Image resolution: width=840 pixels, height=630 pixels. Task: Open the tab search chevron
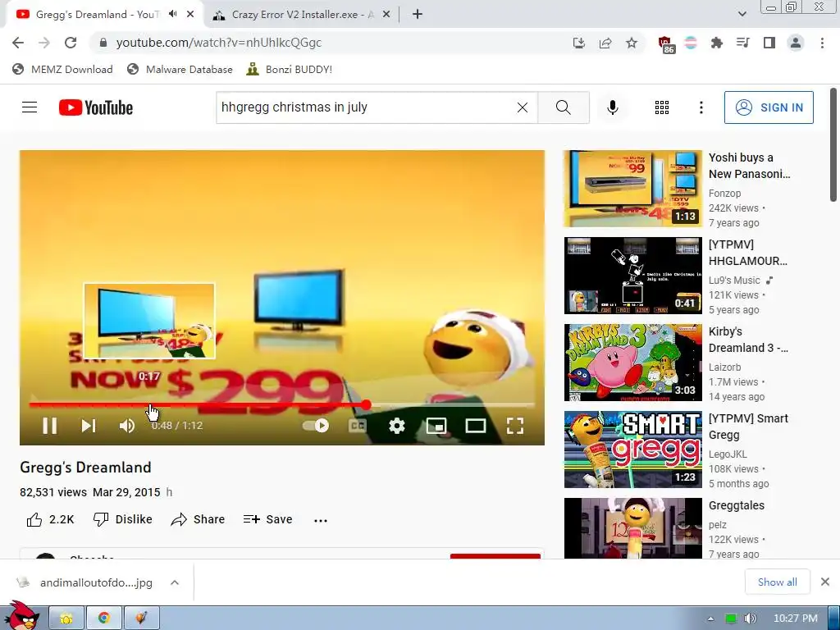742,15
